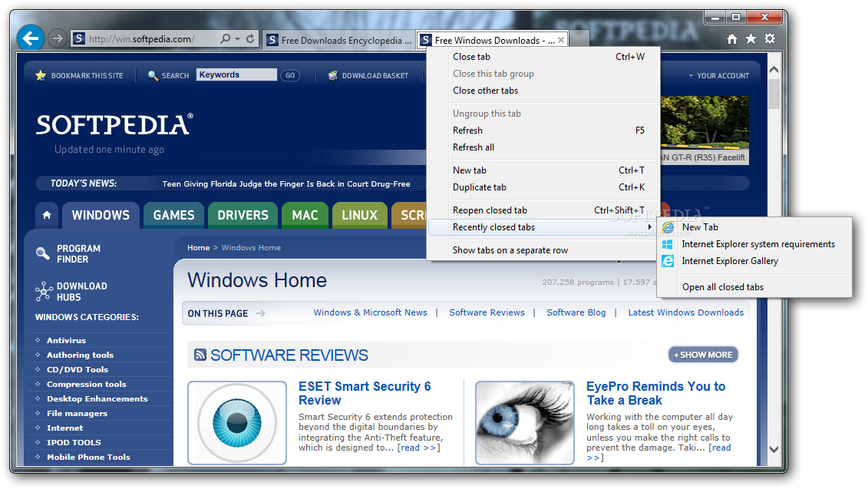868x489 pixels.
Task: Click the Keywords search field
Action: pos(236,74)
